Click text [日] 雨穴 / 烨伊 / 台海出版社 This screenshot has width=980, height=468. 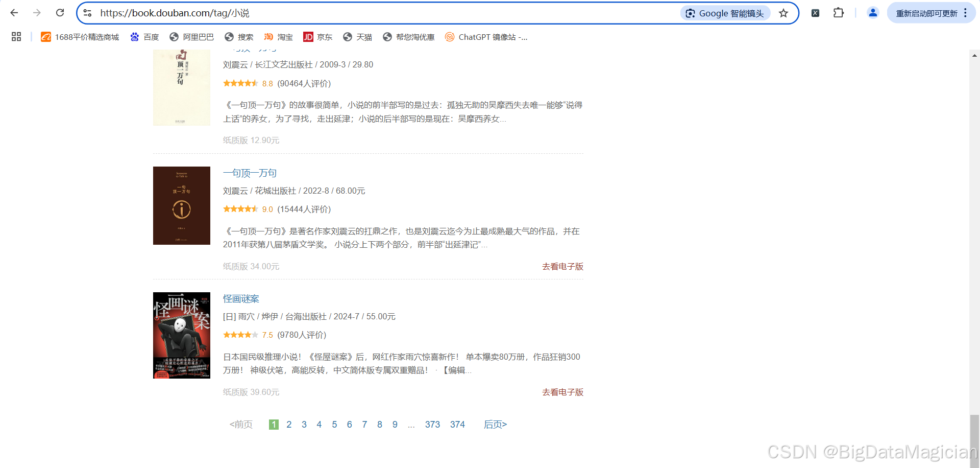(x=275, y=316)
